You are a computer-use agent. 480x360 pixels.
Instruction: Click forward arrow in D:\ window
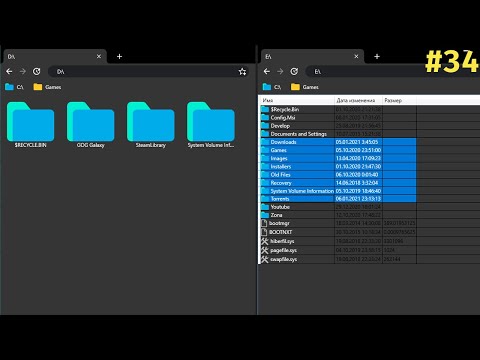click(x=23, y=71)
